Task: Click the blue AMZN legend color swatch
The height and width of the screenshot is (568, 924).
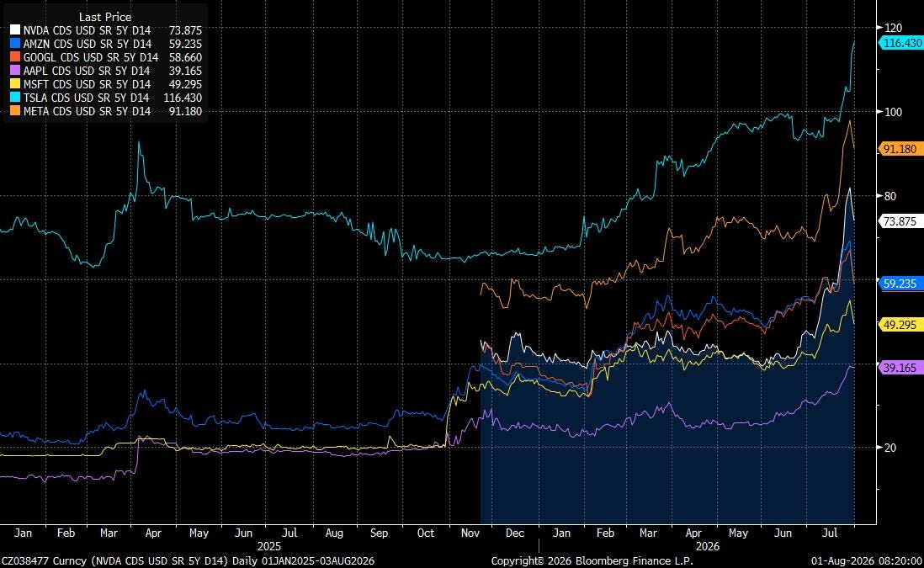Action: click(15, 44)
